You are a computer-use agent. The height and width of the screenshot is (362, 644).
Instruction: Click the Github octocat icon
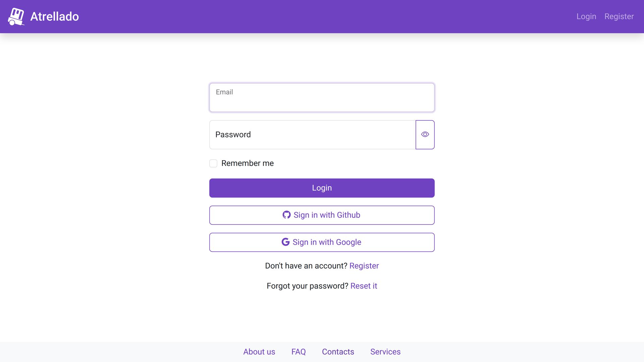pyautogui.click(x=286, y=215)
